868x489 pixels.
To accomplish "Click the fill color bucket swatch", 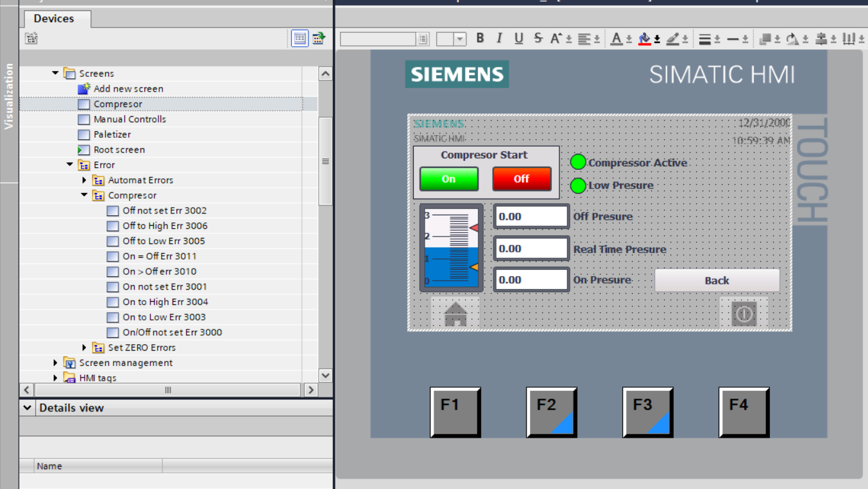I will point(645,39).
